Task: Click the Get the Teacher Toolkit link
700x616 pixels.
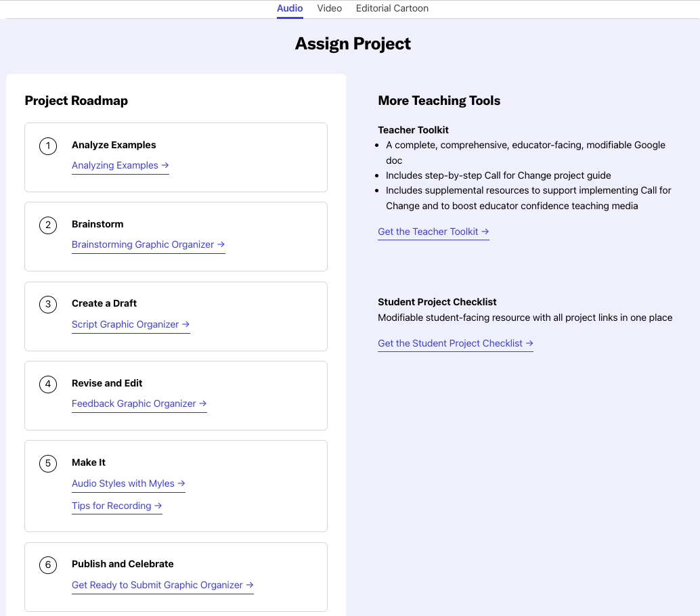Action: pyautogui.click(x=433, y=232)
